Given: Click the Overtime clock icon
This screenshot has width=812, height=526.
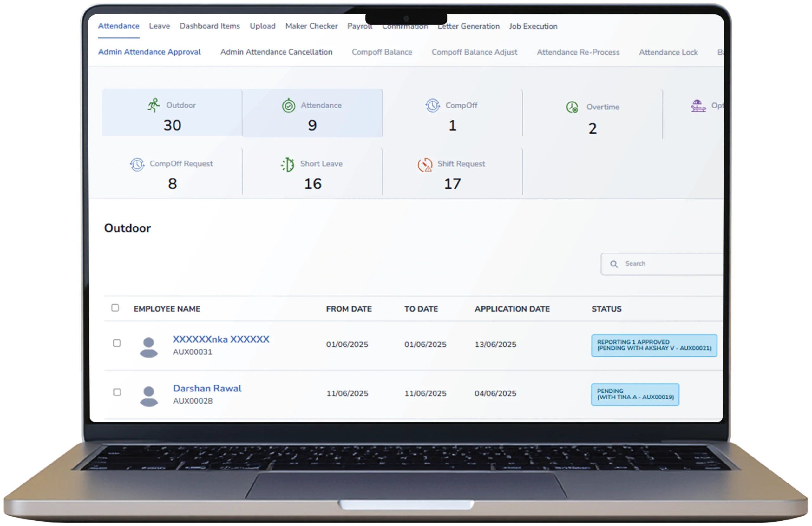Looking at the screenshot, I should pyautogui.click(x=572, y=107).
